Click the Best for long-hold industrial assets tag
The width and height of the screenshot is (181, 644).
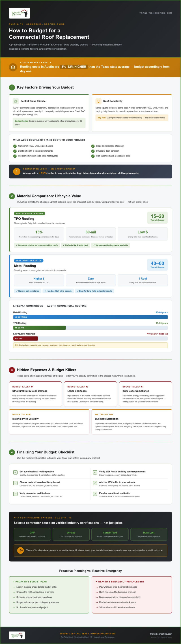(95, 291)
